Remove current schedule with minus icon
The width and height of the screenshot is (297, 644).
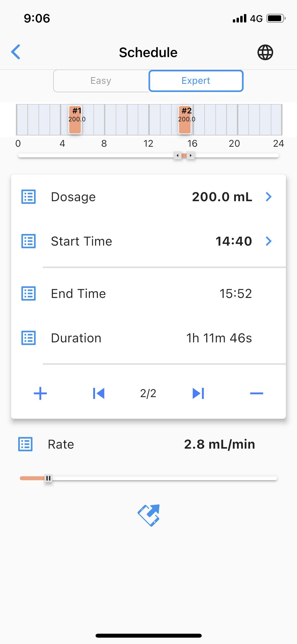point(256,393)
